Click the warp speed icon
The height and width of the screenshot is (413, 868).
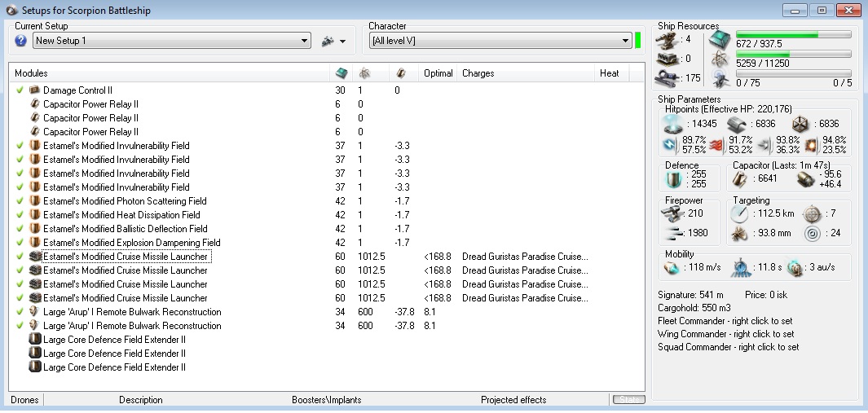(795, 267)
